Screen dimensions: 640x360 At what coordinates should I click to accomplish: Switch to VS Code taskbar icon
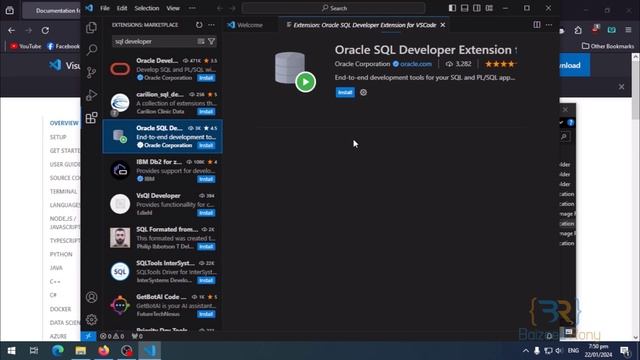[150, 351]
